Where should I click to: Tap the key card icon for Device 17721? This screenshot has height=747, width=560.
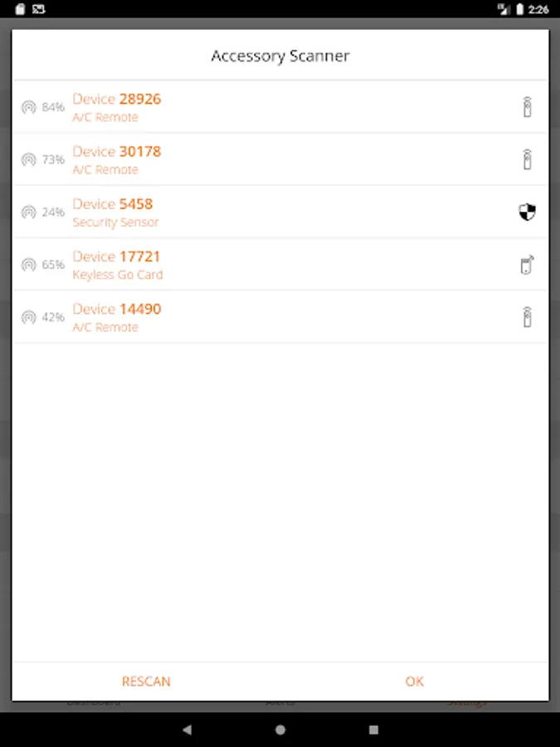coord(527,265)
